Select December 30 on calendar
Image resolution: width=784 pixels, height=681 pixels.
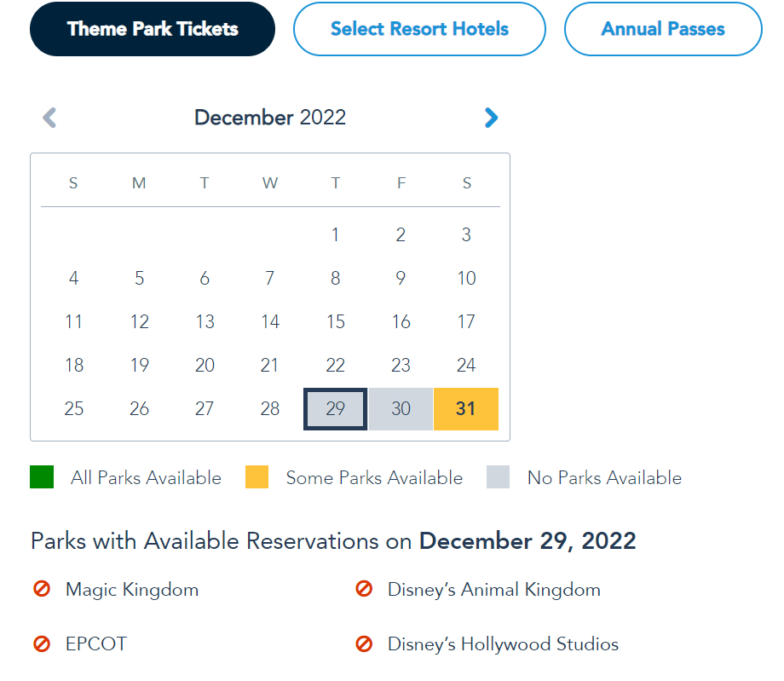[401, 409]
